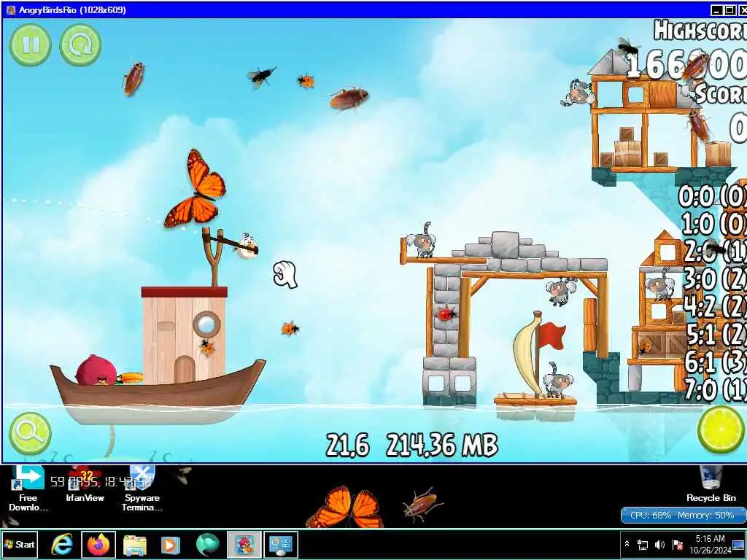The image size is (747, 560).
Task: Click the marmoset on the stone tower ledge
Action: [x=422, y=241]
